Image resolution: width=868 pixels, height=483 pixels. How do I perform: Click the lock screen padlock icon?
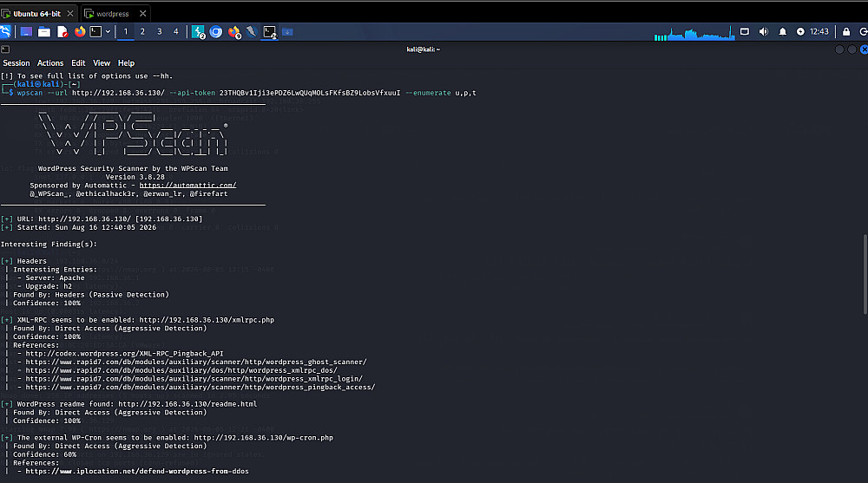coord(845,31)
